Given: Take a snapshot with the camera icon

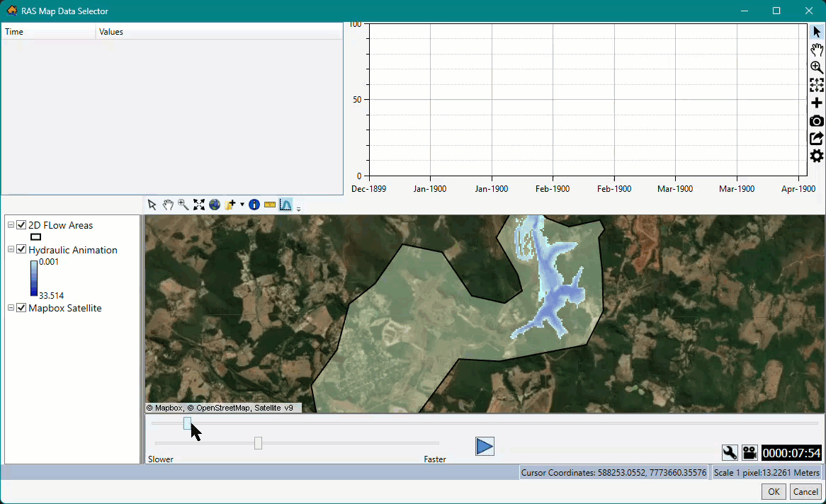Looking at the screenshot, I should tap(816, 120).
